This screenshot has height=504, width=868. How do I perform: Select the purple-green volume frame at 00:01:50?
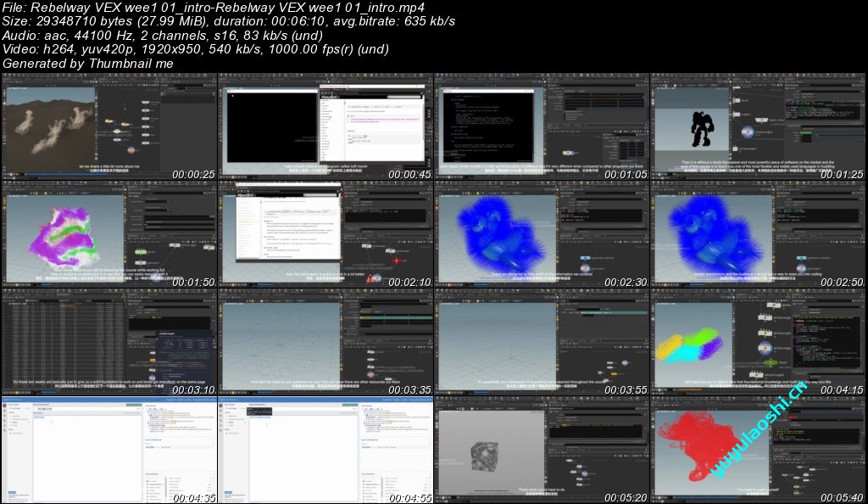tap(109, 235)
